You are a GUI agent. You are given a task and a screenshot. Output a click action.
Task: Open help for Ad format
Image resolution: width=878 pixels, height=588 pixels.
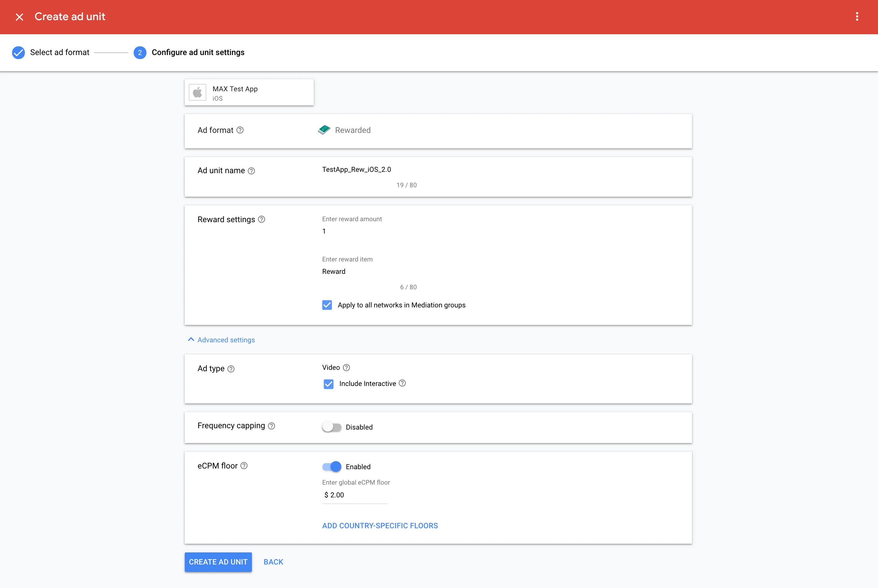tap(240, 130)
